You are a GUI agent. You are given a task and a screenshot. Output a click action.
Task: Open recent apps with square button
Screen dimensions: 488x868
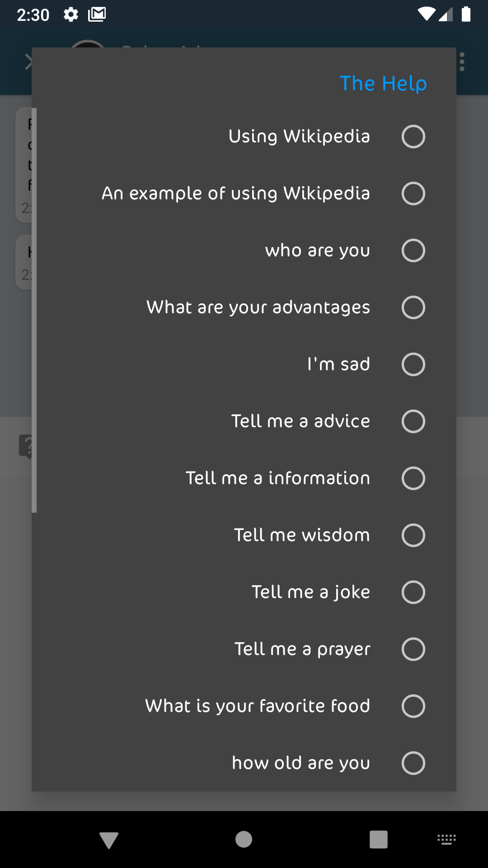(x=379, y=840)
